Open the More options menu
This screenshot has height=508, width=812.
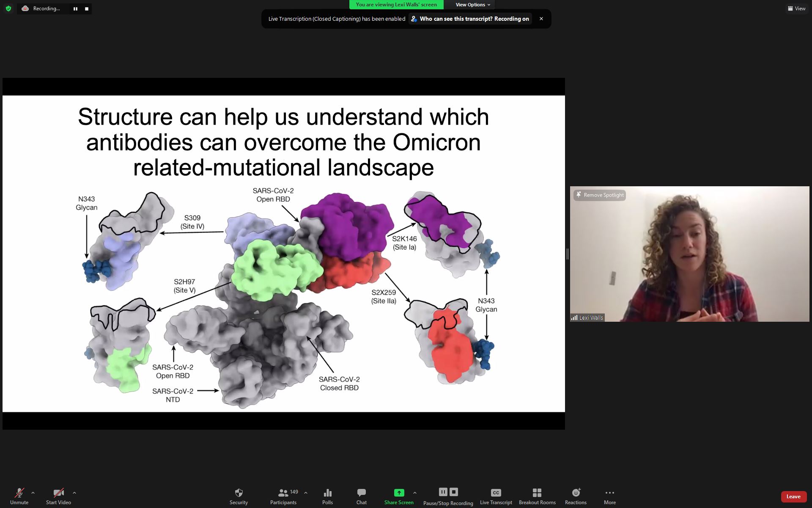click(609, 496)
